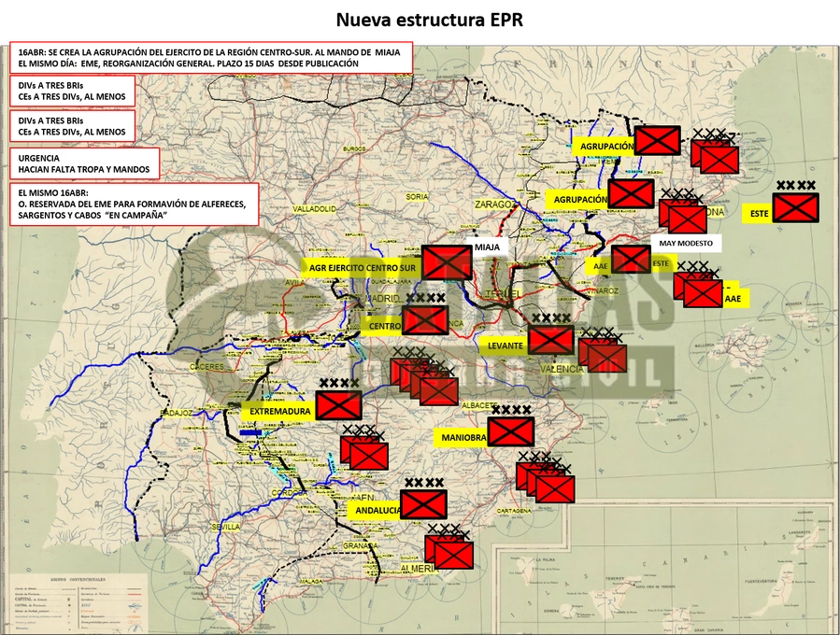
Task: Select the VALLADOLID city label
Action: coord(315,209)
